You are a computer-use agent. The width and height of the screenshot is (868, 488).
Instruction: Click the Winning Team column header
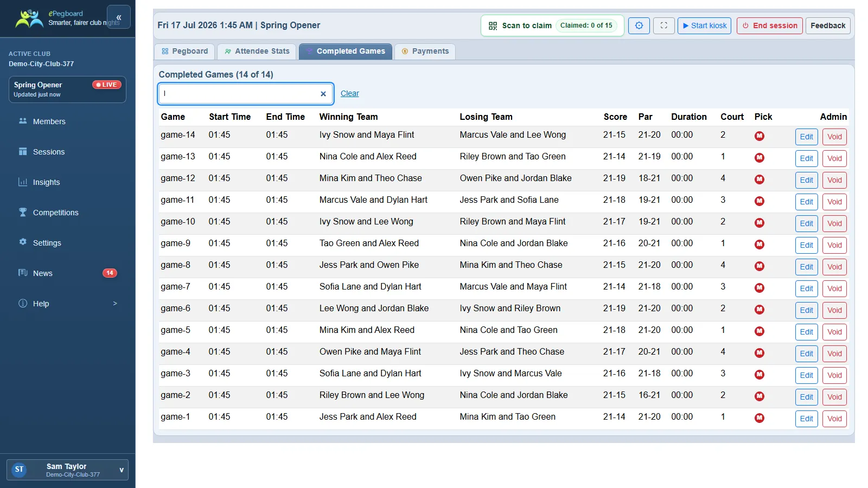click(348, 117)
